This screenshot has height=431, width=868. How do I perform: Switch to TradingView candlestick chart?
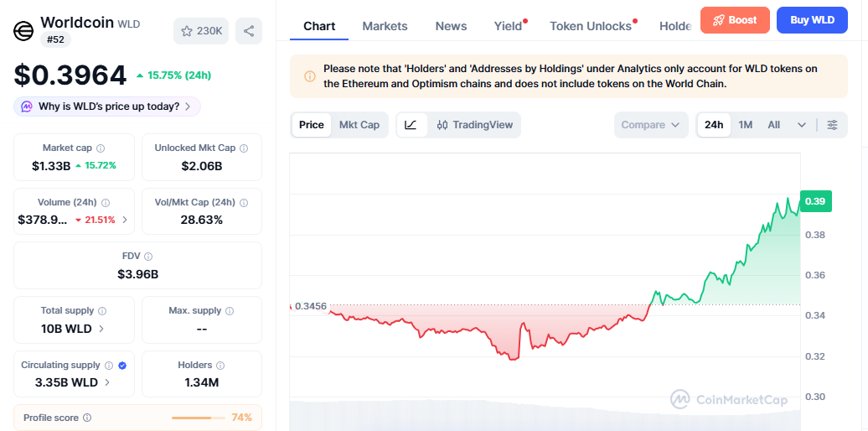coord(474,125)
